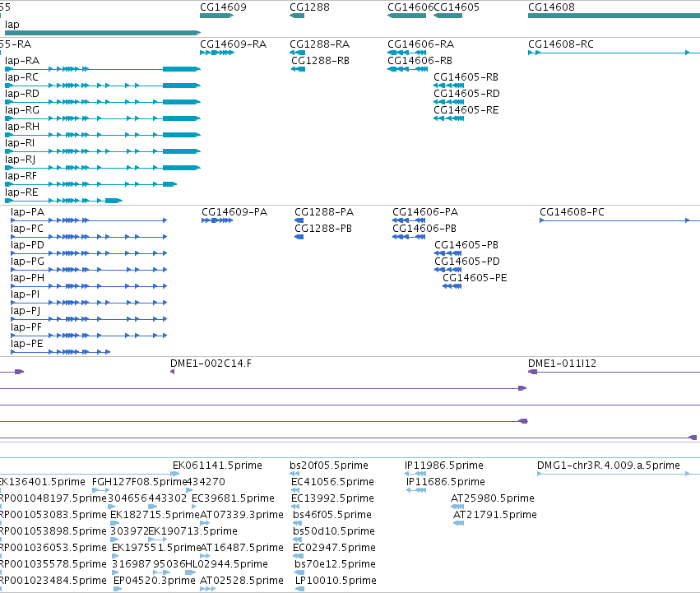This screenshot has height=593, width=700.
Task: Select the bs20f05.5prime EST label
Action: click(x=329, y=466)
